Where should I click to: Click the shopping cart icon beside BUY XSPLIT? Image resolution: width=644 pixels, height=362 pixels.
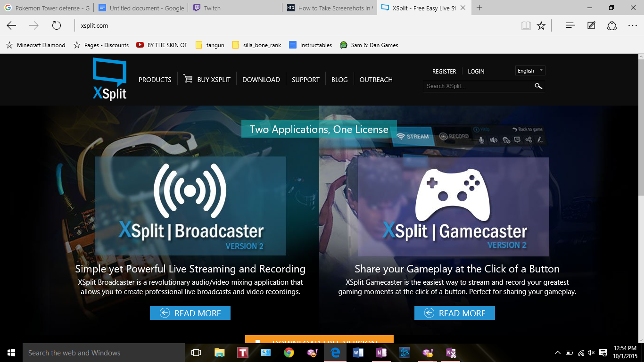pyautogui.click(x=188, y=79)
